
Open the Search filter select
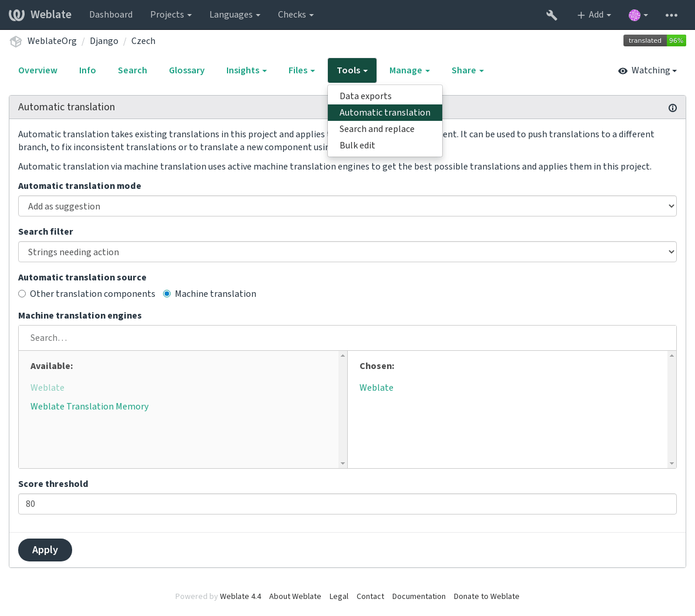tap(347, 252)
